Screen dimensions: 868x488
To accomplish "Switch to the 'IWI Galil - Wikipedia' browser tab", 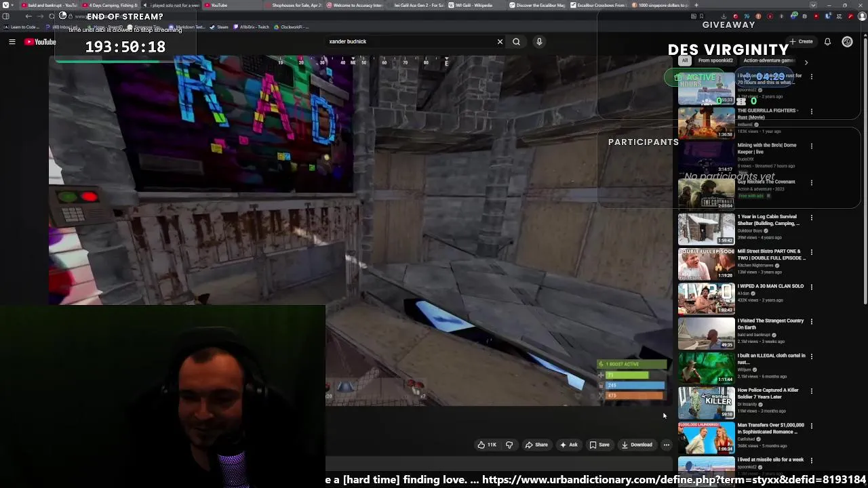I will (475, 5).
